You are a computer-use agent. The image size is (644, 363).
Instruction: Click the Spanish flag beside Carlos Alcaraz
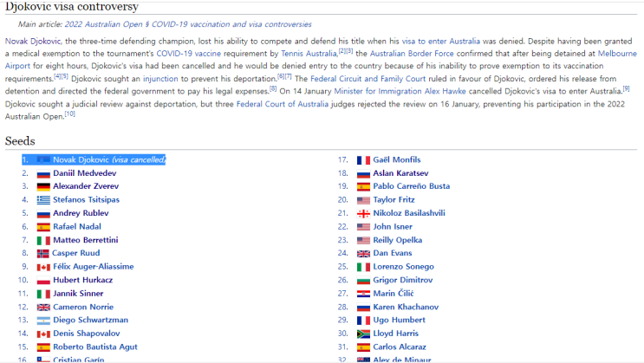tap(363, 347)
